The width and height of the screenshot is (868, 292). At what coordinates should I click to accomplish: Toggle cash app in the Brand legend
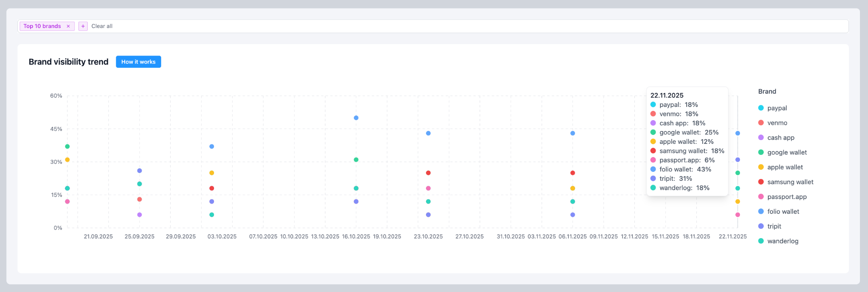tap(776, 138)
